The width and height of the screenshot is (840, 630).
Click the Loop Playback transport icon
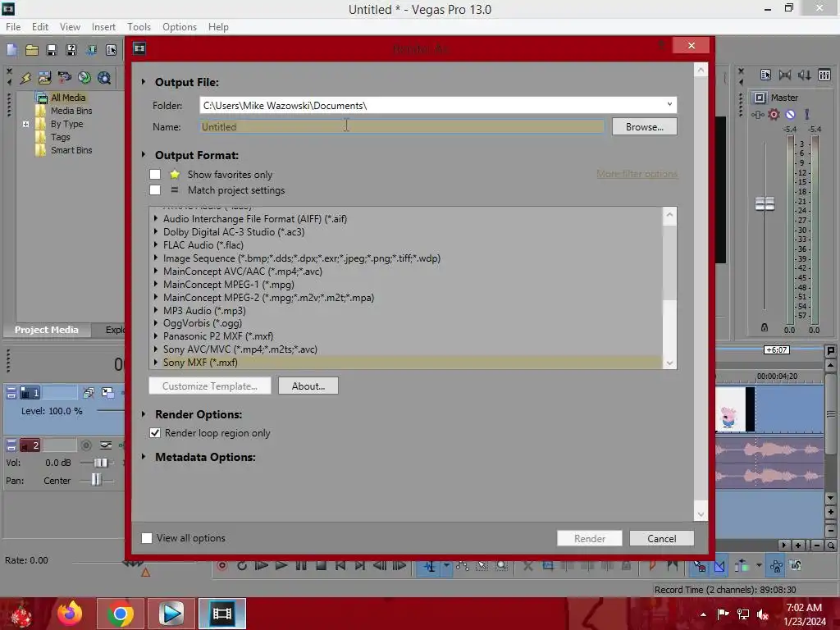coord(242,566)
